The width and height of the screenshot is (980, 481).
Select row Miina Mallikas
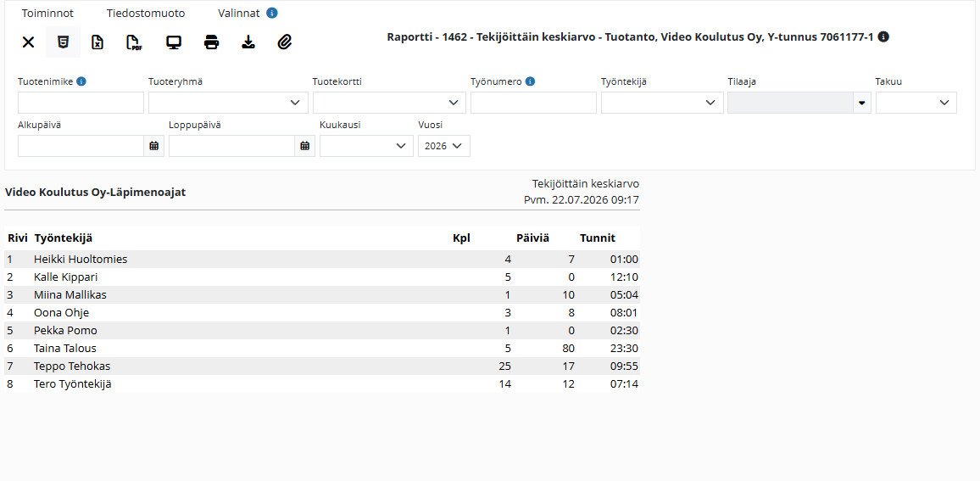tap(322, 294)
